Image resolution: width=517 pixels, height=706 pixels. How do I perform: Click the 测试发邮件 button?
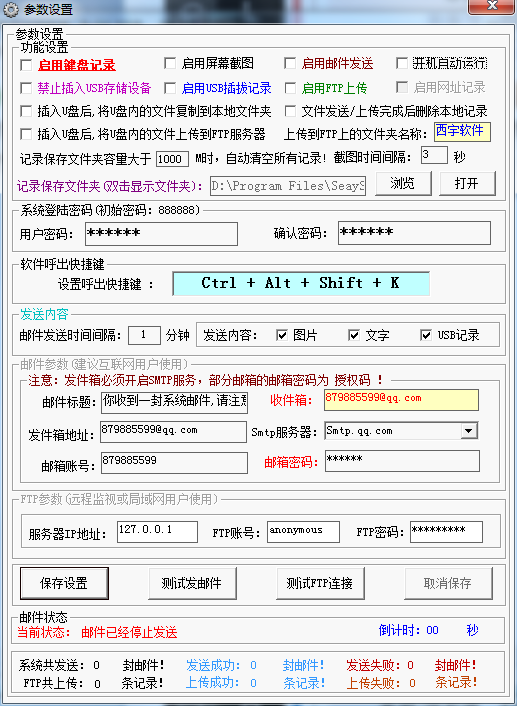point(192,584)
